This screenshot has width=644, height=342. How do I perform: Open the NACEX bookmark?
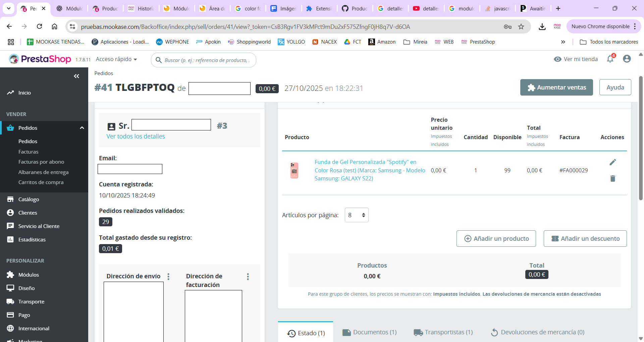tap(324, 42)
